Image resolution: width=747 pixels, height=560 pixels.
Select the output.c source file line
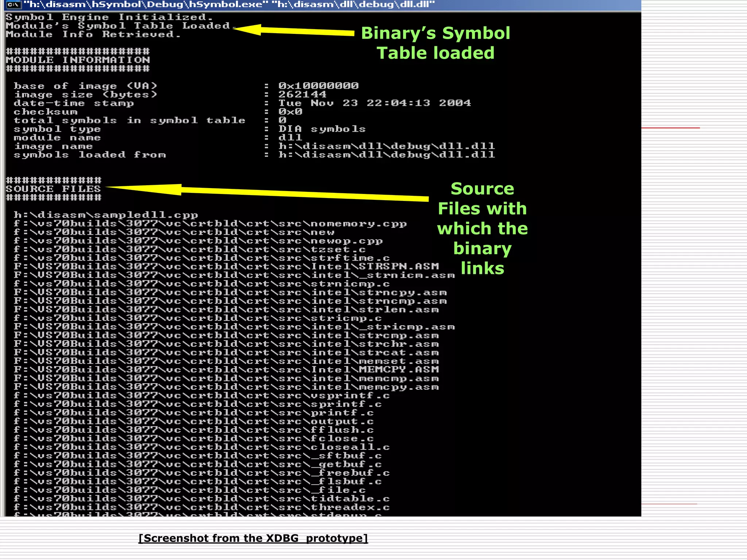coord(194,421)
